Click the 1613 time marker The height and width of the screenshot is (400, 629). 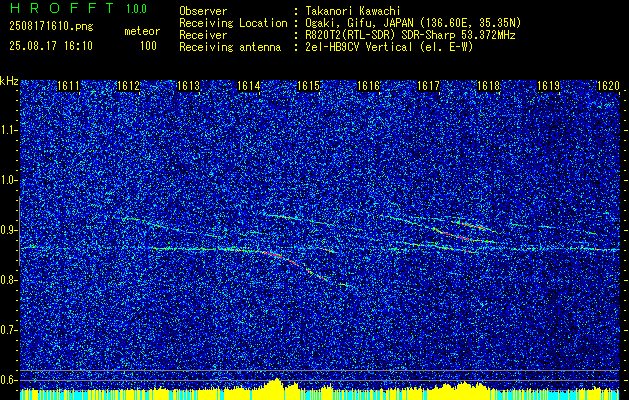(x=189, y=86)
